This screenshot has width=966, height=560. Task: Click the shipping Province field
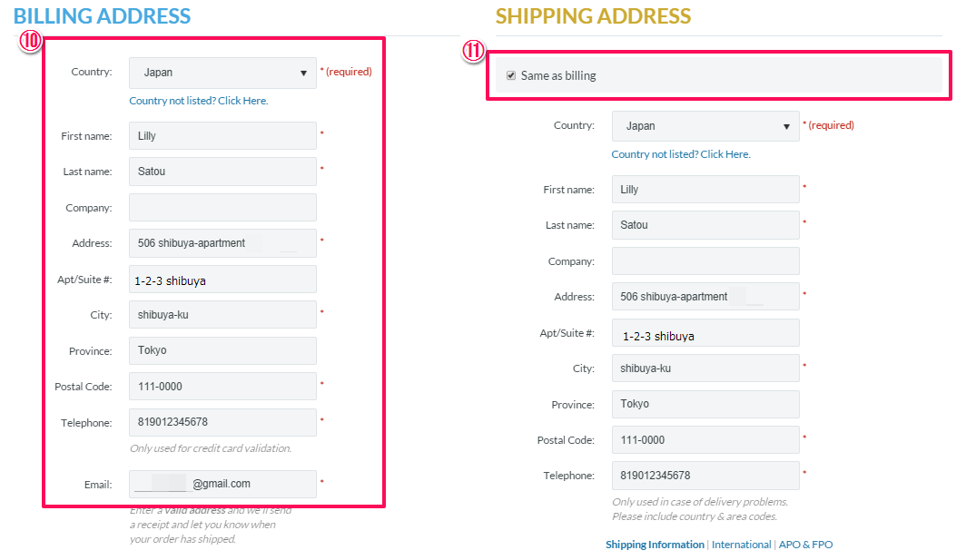705,404
